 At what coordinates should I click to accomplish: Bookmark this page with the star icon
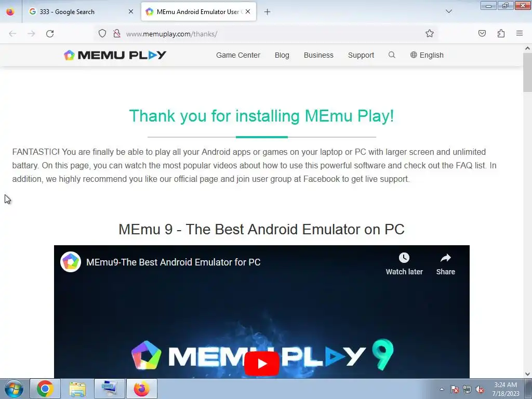pos(430,33)
